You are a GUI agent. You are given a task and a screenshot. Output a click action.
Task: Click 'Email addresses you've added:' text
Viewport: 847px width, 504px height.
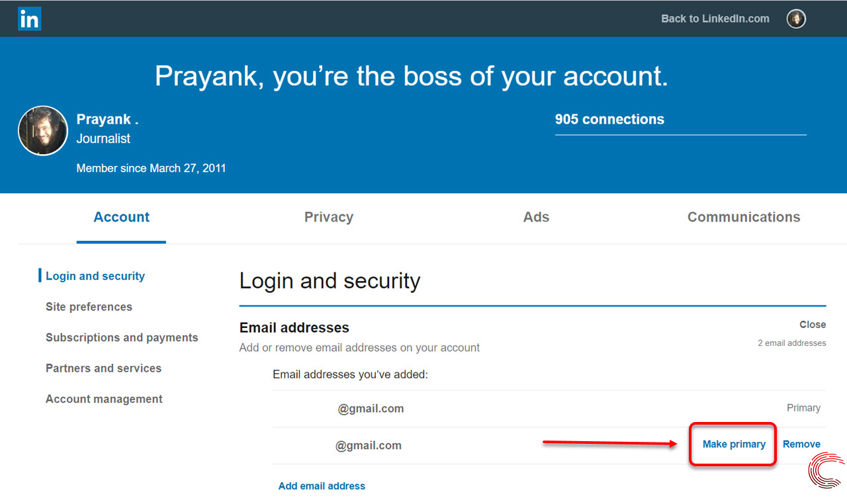(x=351, y=375)
